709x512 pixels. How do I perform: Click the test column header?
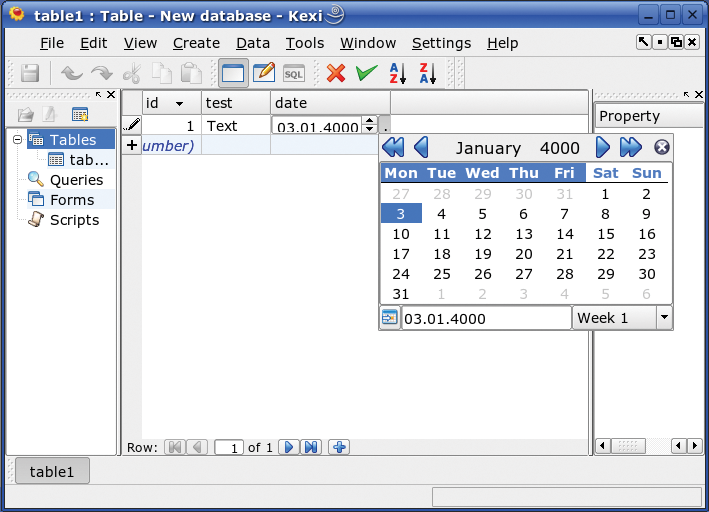(236, 103)
